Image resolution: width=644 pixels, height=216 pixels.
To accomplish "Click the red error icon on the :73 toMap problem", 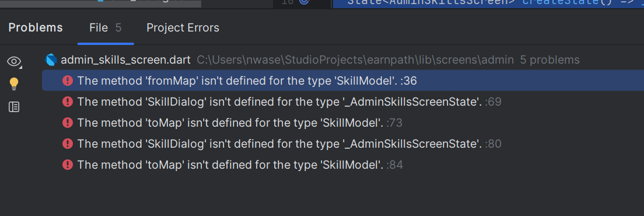I will point(67,123).
